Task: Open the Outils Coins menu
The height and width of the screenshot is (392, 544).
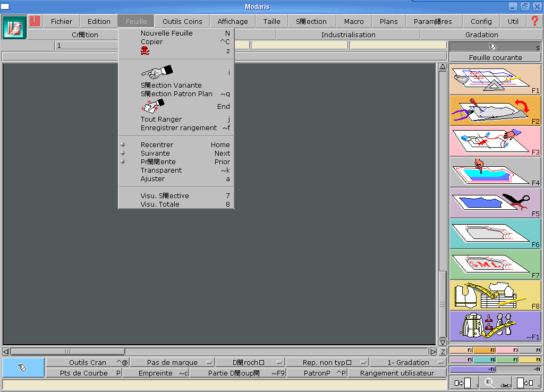Action: click(x=182, y=21)
